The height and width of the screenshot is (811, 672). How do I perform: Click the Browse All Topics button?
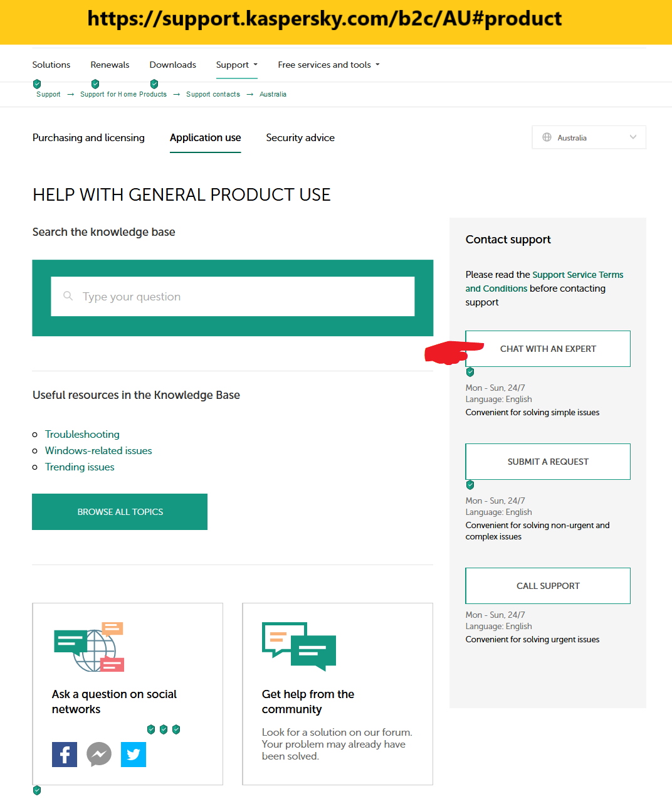point(120,512)
